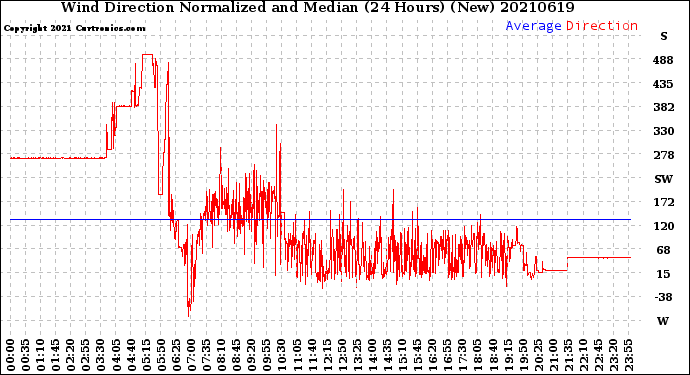Image resolution: width=690 pixels, height=375 pixels.
Task: Click the 03:30 time label
Action: pyautogui.click(x=101, y=355)
